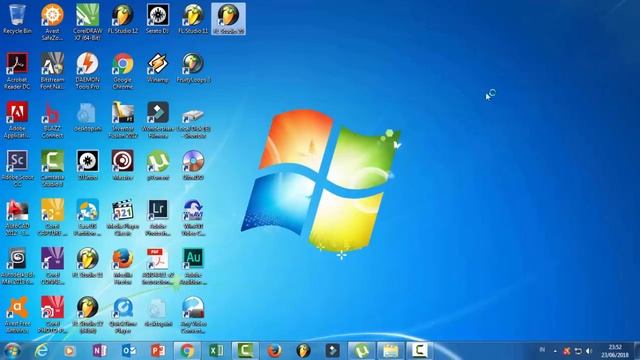Open Excel from the taskbar

(216, 351)
